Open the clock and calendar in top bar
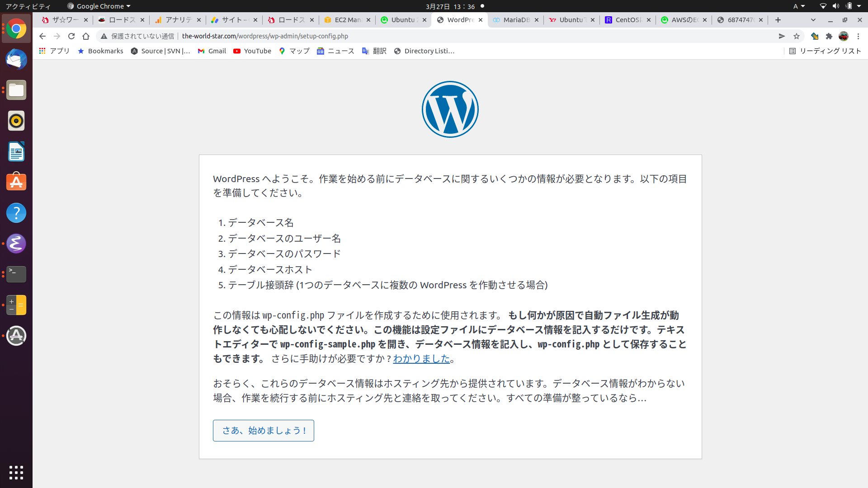This screenshot has width=868, height=488. (x=450, y=6)
